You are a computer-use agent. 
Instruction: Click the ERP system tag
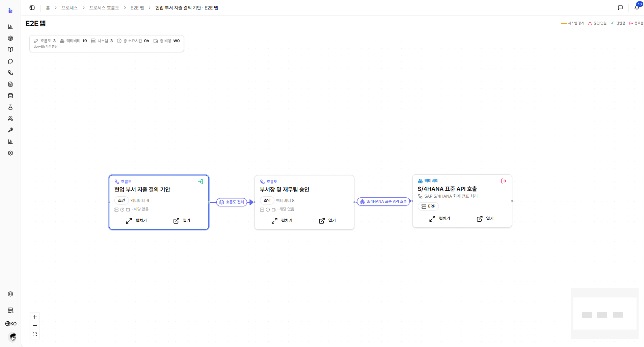428,206
